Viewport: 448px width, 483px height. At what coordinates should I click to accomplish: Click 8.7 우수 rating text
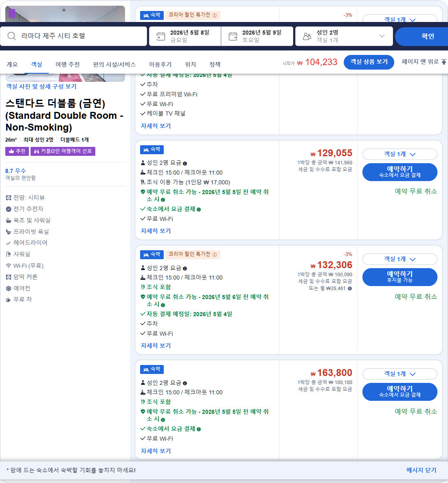tap(16, 171)
